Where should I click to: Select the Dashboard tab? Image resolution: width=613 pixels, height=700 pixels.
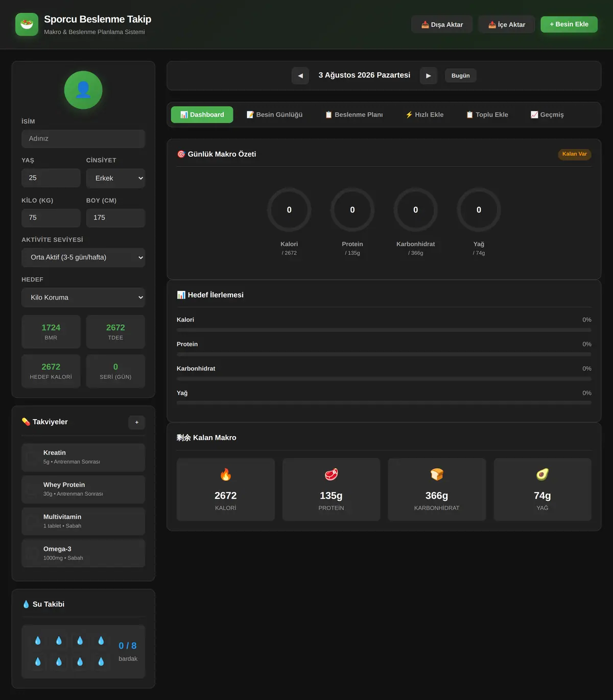202,115
